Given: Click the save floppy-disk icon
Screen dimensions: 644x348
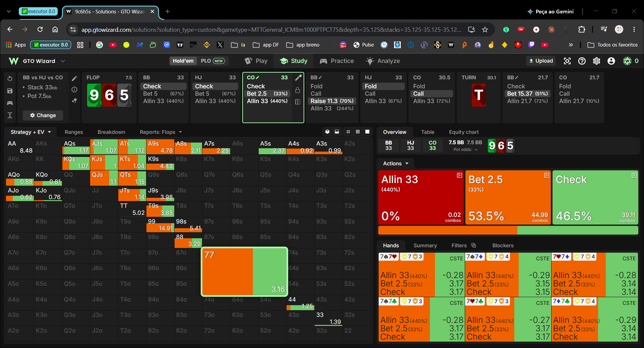Looking at the screenshot, I should [x=10, y=91].
